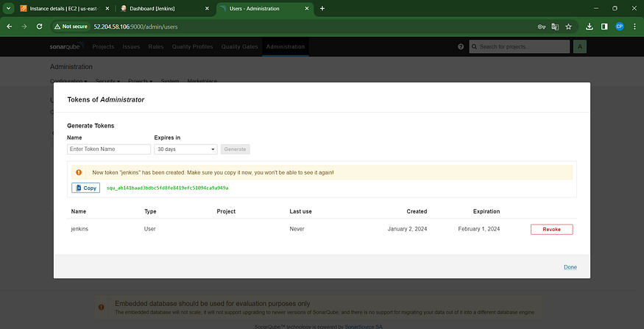Click the warning icon in token alert
Screen dimensions: 644x329
pos(79,172)
